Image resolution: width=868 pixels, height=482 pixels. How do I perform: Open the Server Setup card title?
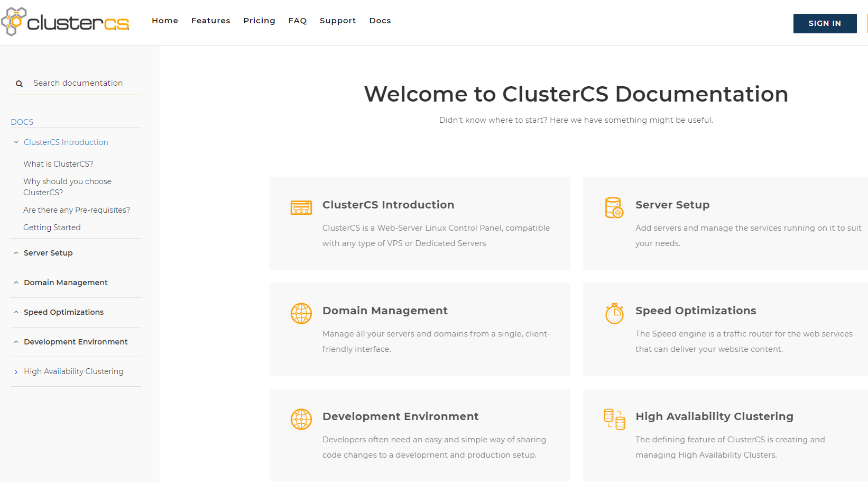click(x=672, y=205)
